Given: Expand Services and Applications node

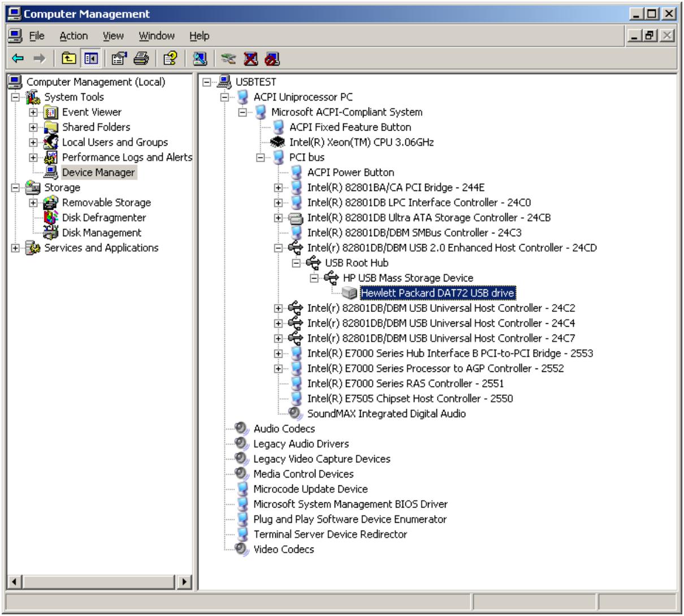Looking at the screenshot, I should tap(15, 248).
